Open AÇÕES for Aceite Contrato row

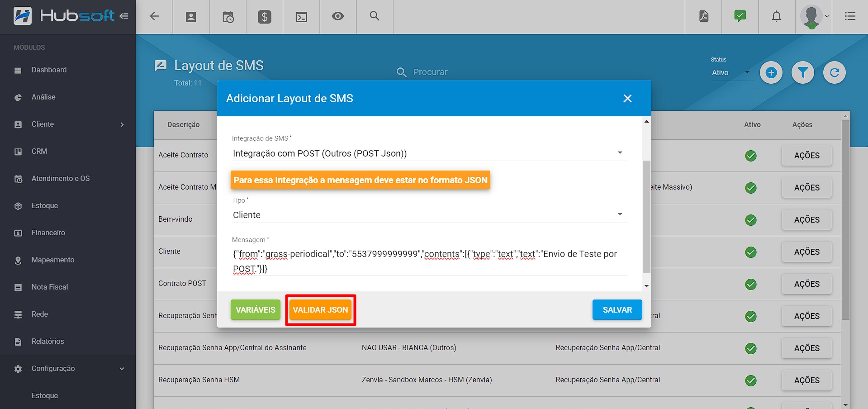click(x=806, y=156)
